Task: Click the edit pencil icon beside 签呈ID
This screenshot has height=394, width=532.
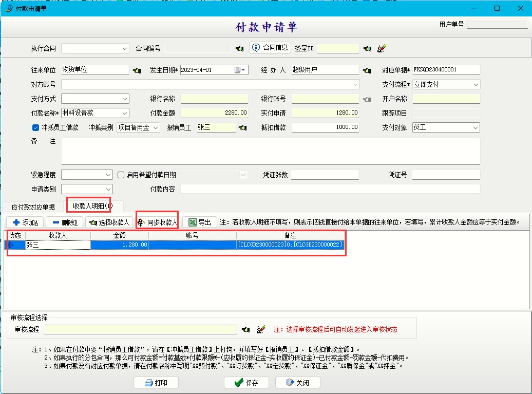Action: (x=381, y=48)
